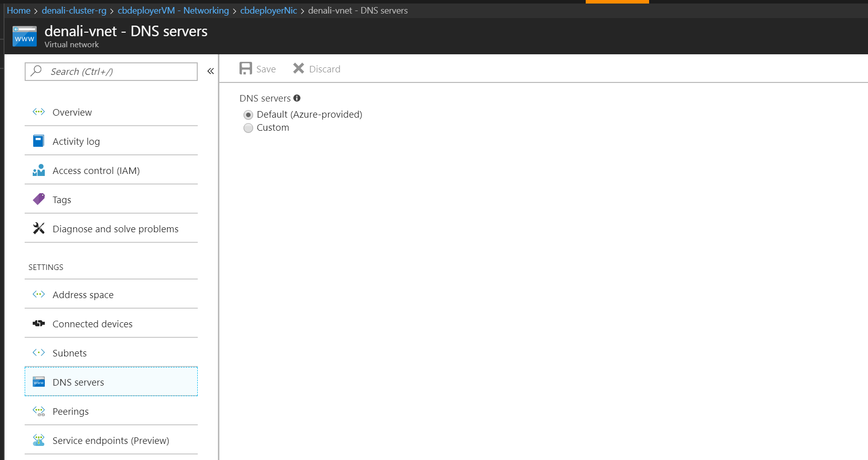Click the Service endpoints icon
The height and width of the screenshot is (460, 868).
(39, 440)
